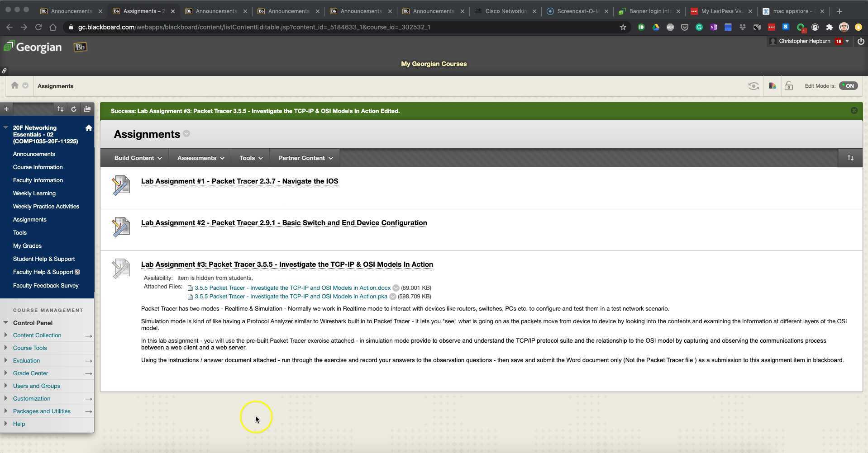Click the plus icon to add a menu item
Screen dimensions: 868x453
(6, 109)
